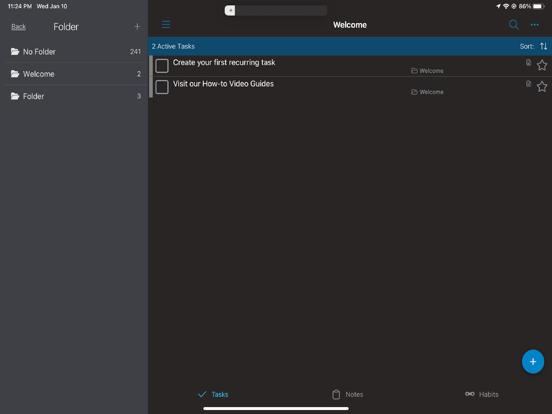
Task: Tap the blue add task plus button
Action: coord(533,362)
